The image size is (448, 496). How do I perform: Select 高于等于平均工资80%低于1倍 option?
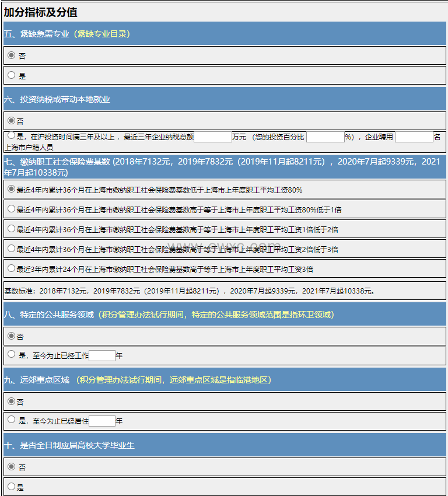click(11, 209)
